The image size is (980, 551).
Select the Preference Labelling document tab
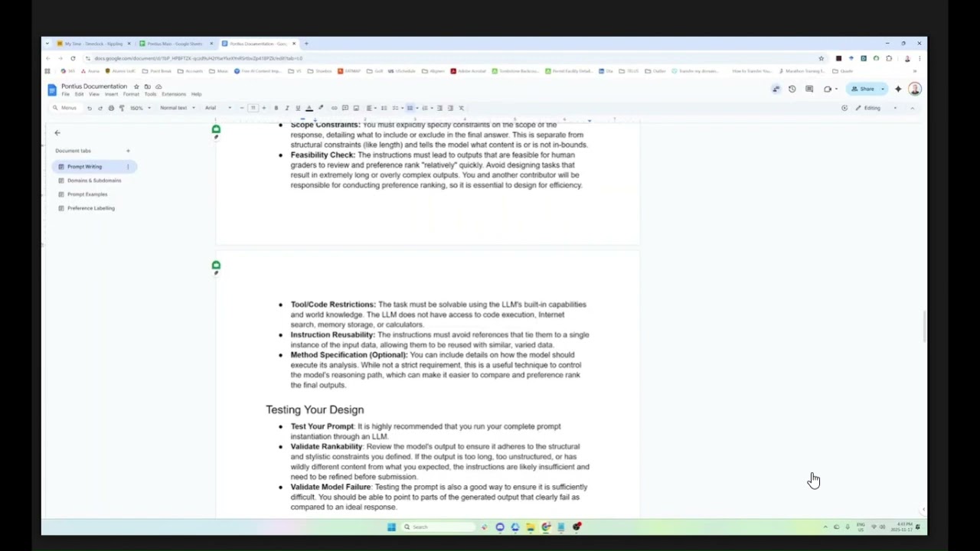click(x=90, y=208)
